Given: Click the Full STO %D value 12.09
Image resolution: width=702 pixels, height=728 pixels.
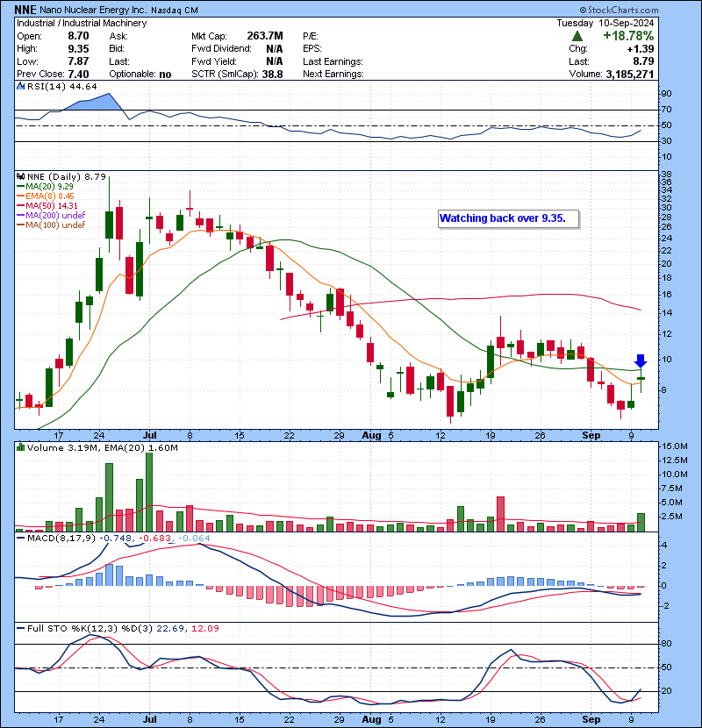Looking at the screenshot, I should 204,629.
